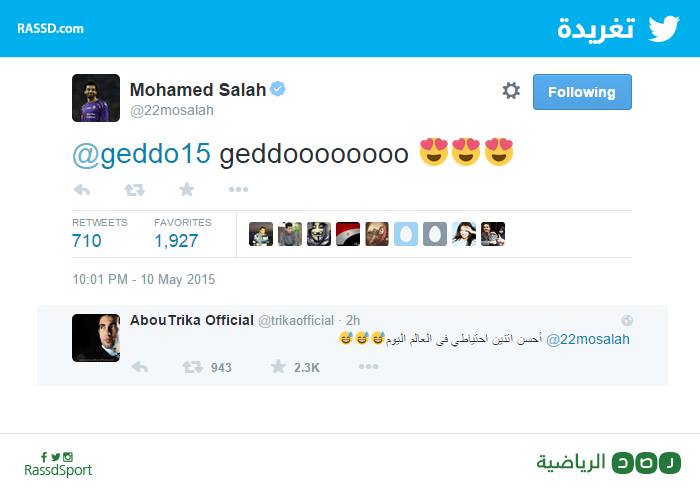
Task: Open Mohamed Salah's profile picture
Action: (x=96, y=98)
